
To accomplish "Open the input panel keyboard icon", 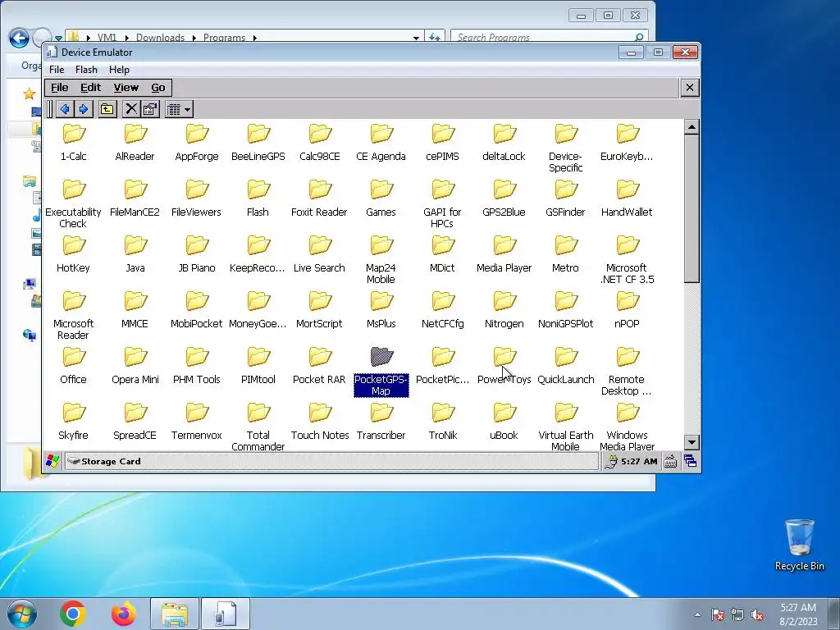I will point(670,461).
